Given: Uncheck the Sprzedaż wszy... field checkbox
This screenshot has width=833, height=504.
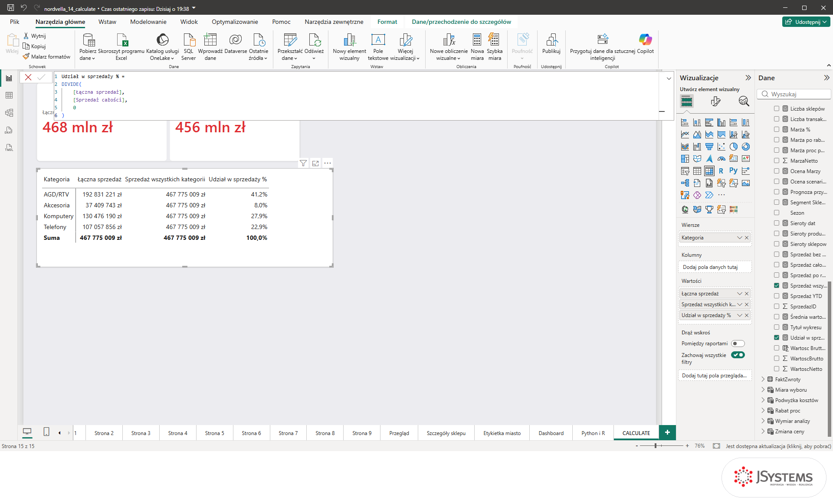Looking at the screenshot, I should pos(777,285).
